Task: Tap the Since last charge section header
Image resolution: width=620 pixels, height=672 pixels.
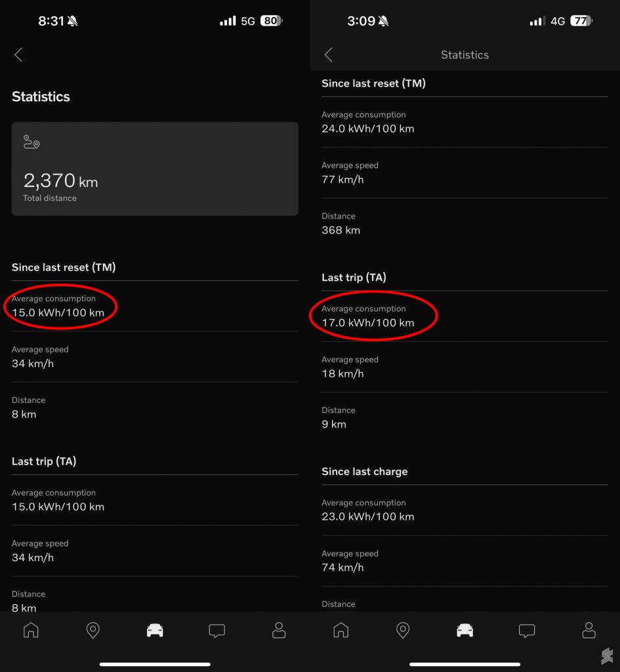Action: (x=365, y=471)
